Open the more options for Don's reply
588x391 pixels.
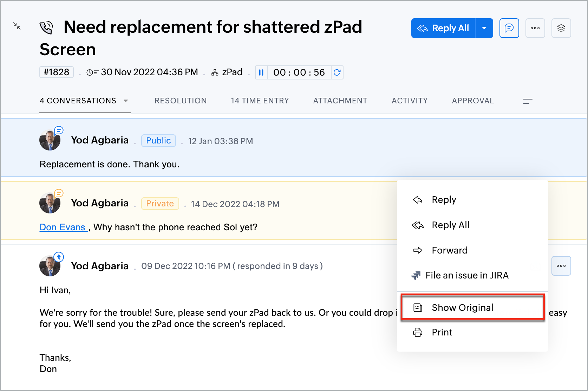point(561,266)
